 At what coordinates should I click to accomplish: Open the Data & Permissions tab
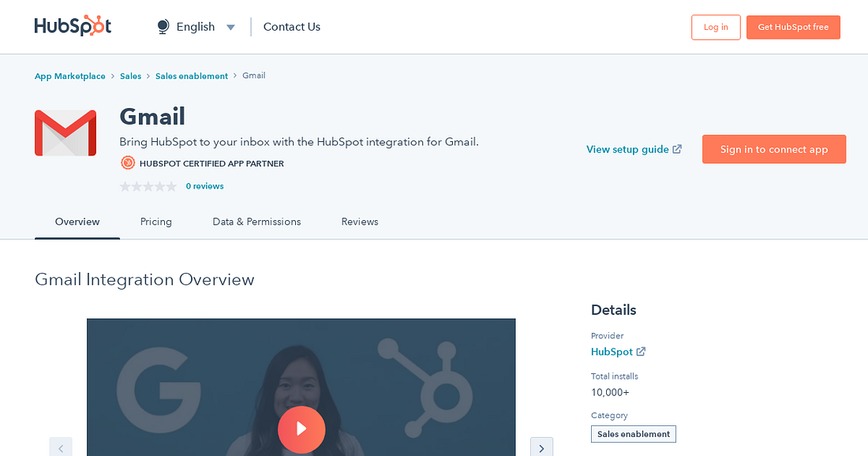coord(256,222)
